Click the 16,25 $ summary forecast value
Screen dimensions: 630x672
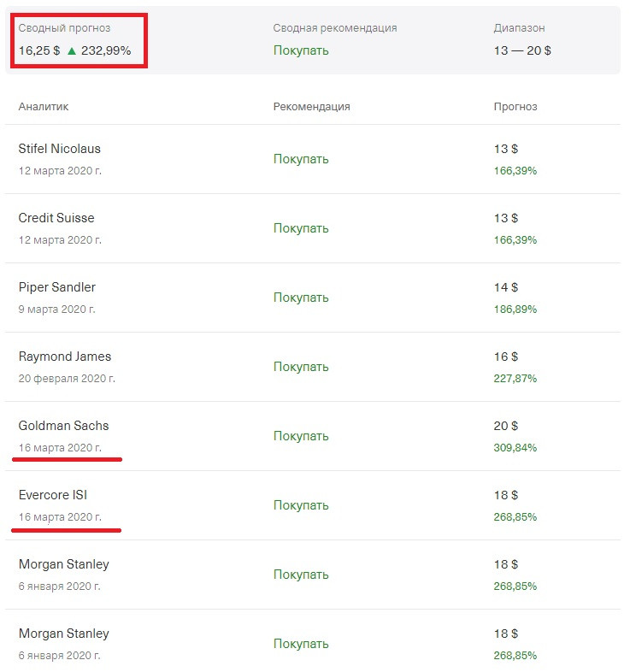pos(39,50)
